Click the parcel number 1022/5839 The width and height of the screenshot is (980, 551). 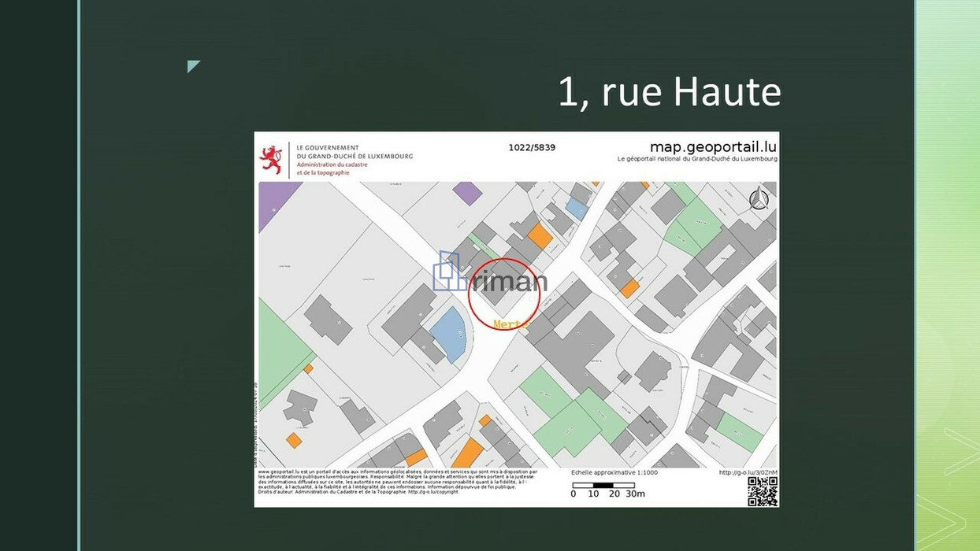[x=531, y=147]
